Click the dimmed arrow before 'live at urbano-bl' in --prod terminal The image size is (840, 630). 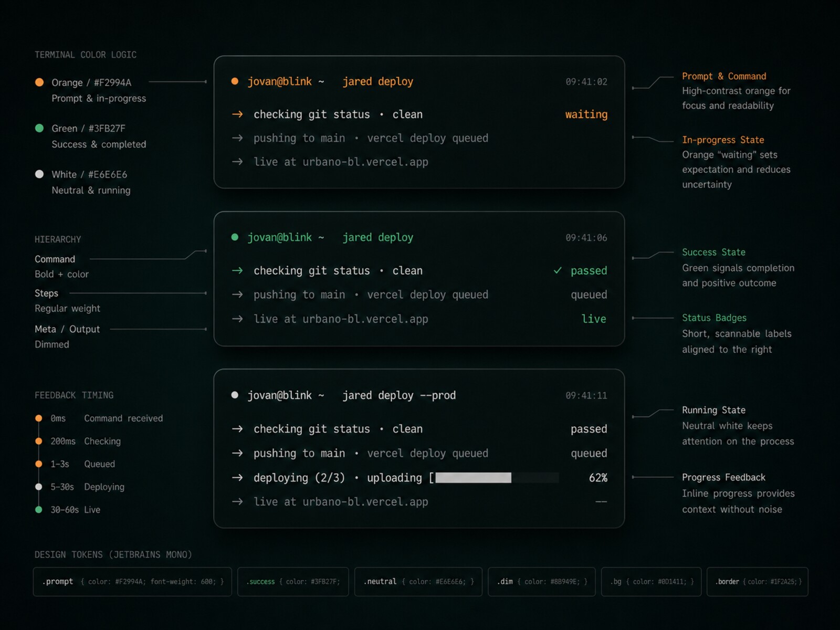pos(237,501)
